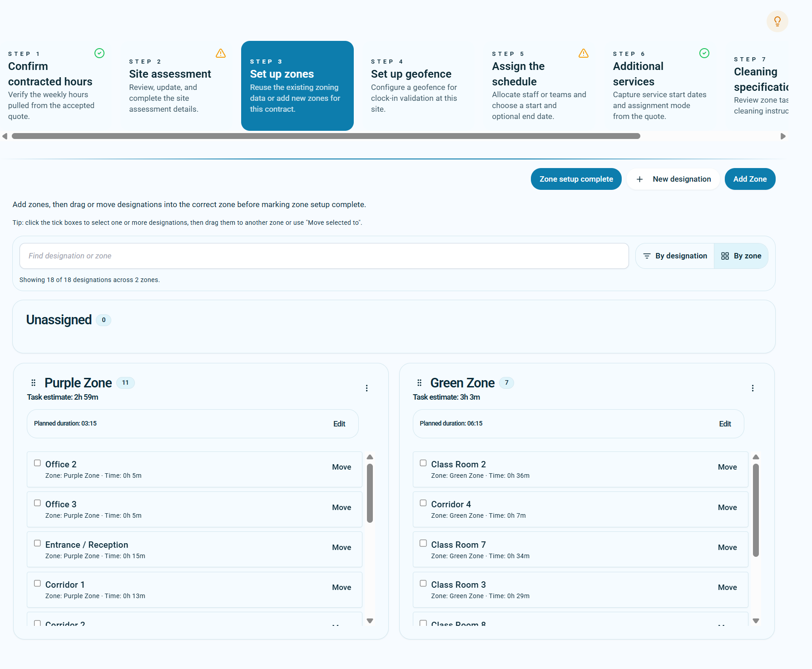This screenshot has height=669, width=812.
Task: Open Move menu for Class Room 7
Action: coord(728,548)
